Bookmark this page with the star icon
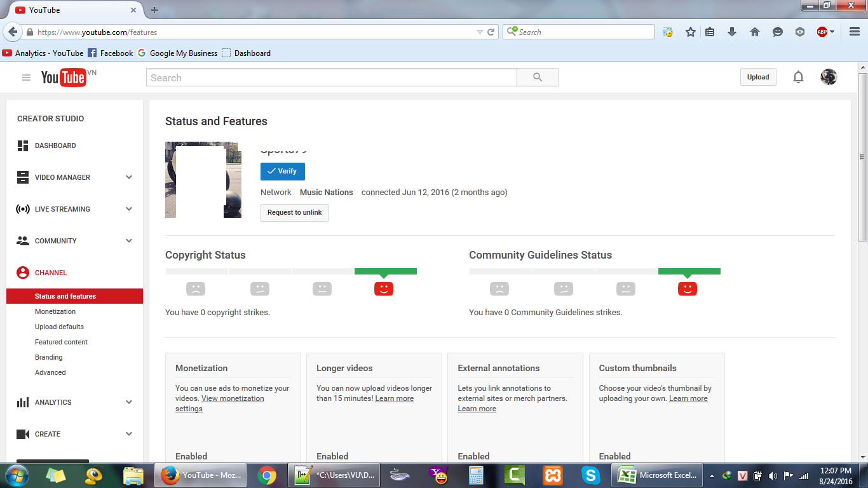The height and width of the screenshot is (488, 868). point(691,32)
